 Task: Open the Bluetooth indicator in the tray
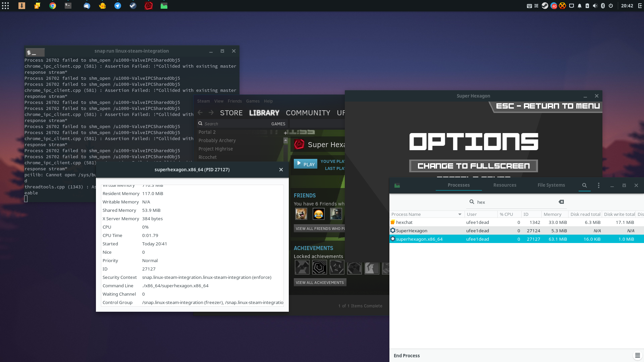[x=603, y=6]
